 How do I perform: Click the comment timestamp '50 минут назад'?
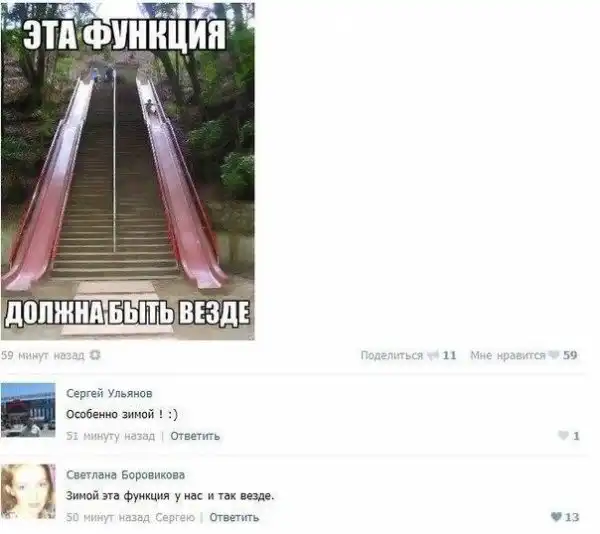108,518
